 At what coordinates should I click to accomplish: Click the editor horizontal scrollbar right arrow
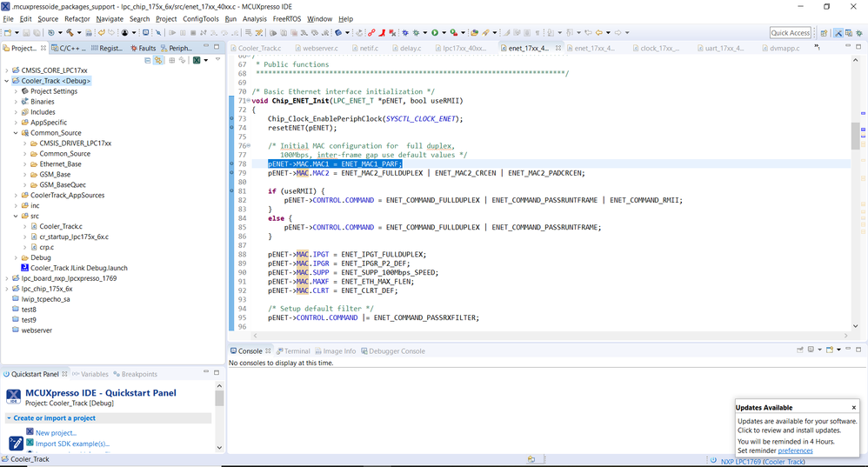(x=846, y=336)
